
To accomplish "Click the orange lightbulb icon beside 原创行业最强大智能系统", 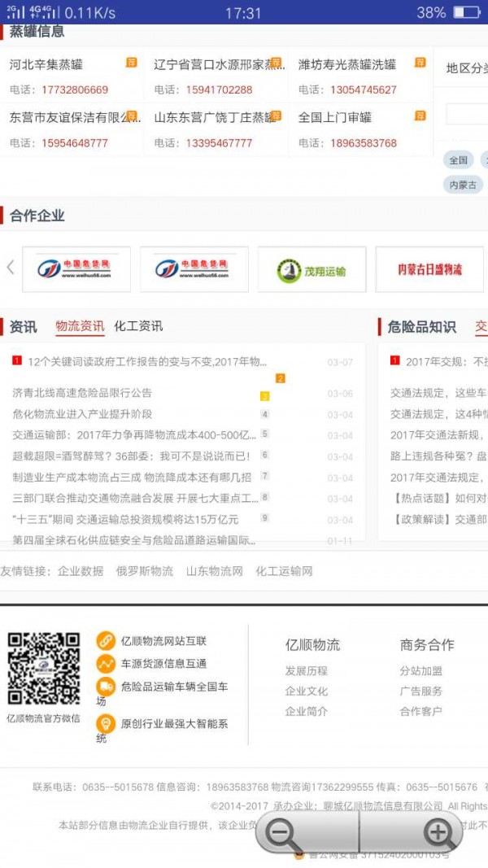I will 106,723.
